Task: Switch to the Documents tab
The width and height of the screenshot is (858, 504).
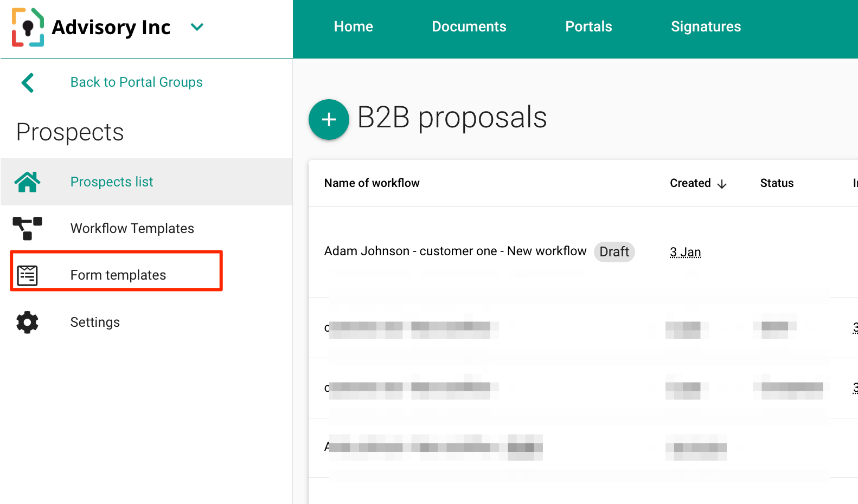Action: coord(469,27)
